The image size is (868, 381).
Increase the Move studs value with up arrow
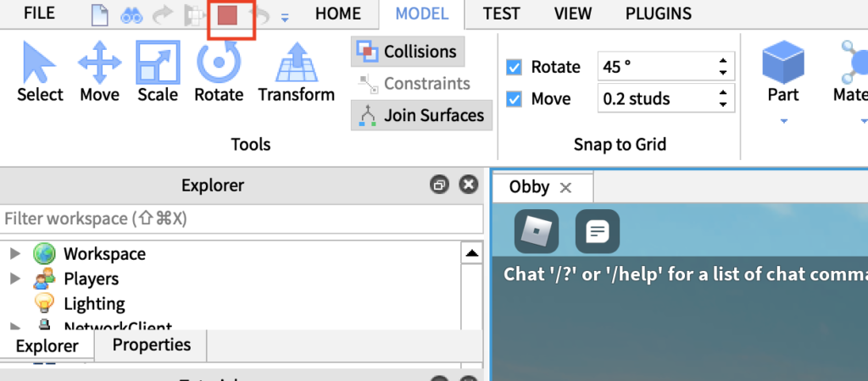coord(722,93)
